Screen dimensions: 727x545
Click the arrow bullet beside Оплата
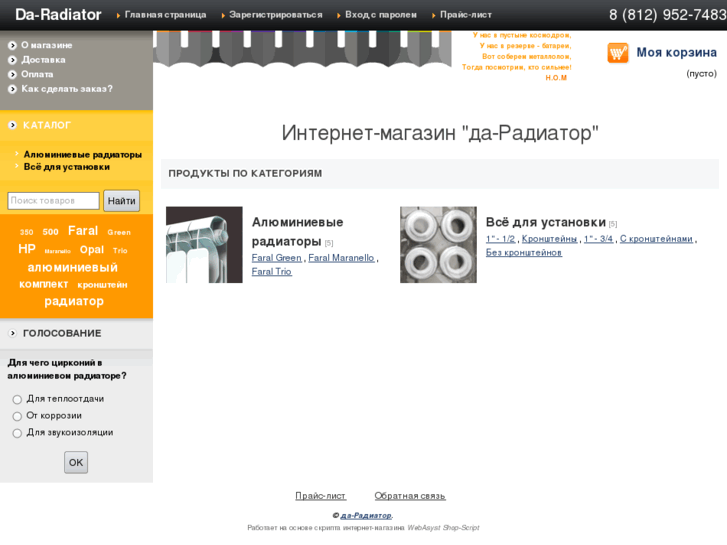coord(13,74)
